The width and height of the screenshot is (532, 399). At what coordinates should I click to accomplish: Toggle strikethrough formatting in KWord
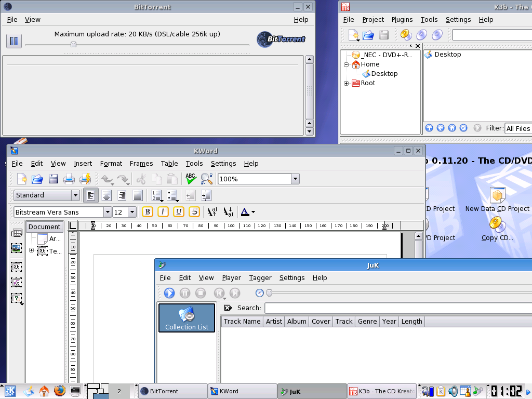(194, 212)
